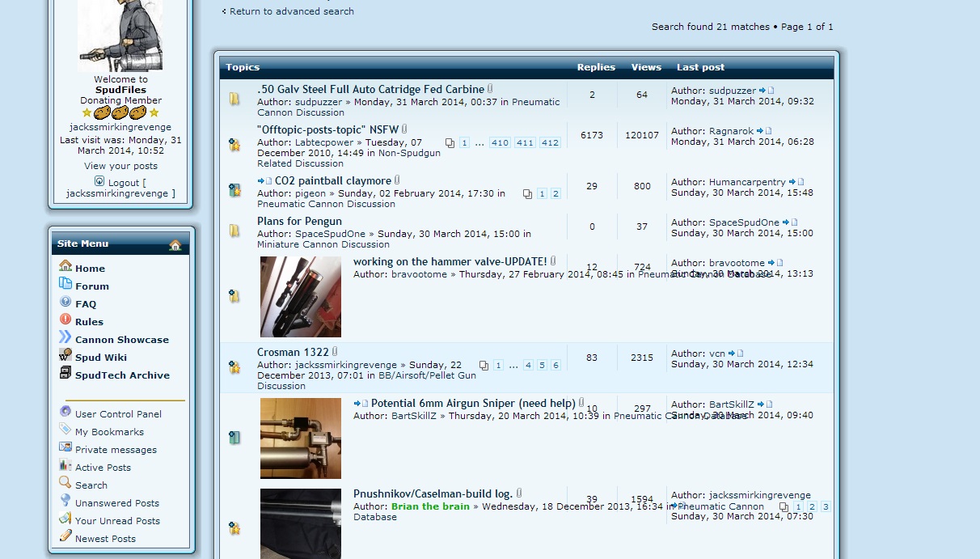This screenshot has height=559, width=980.
Task: Click the Cannon Showcase arrow icon
Action: tap(65, 338)
